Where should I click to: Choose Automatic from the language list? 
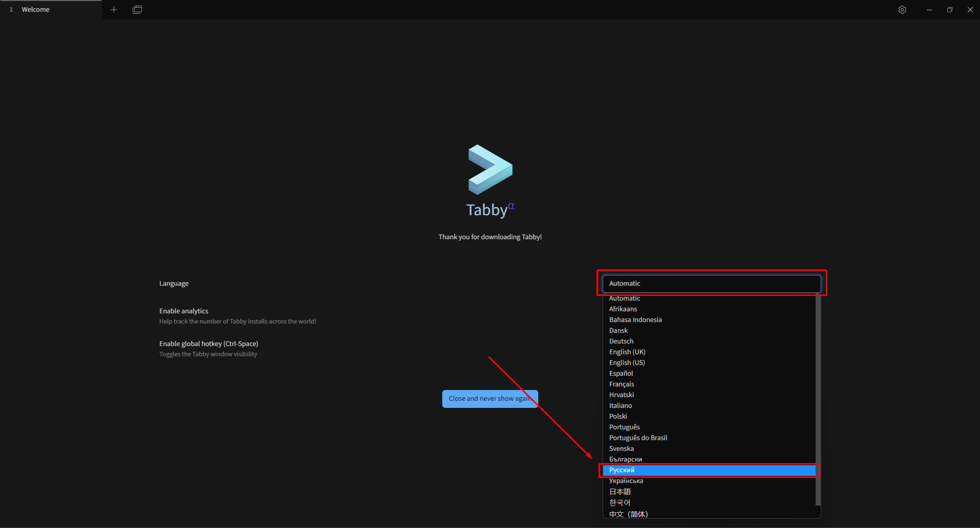[709, 299]
